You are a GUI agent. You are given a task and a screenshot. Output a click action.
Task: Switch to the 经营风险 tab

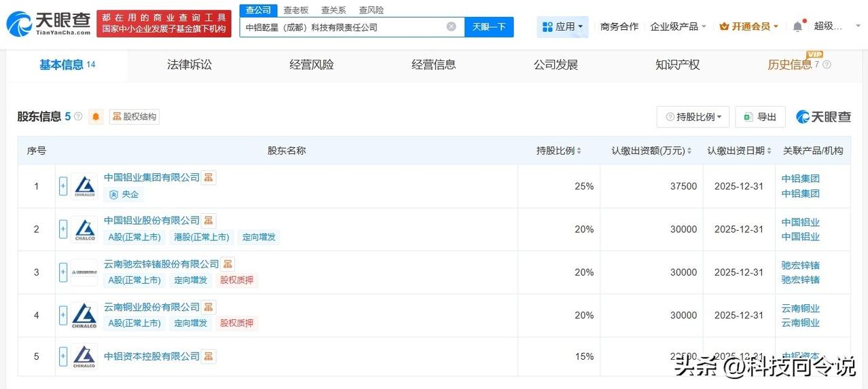[x=312, y=65]
